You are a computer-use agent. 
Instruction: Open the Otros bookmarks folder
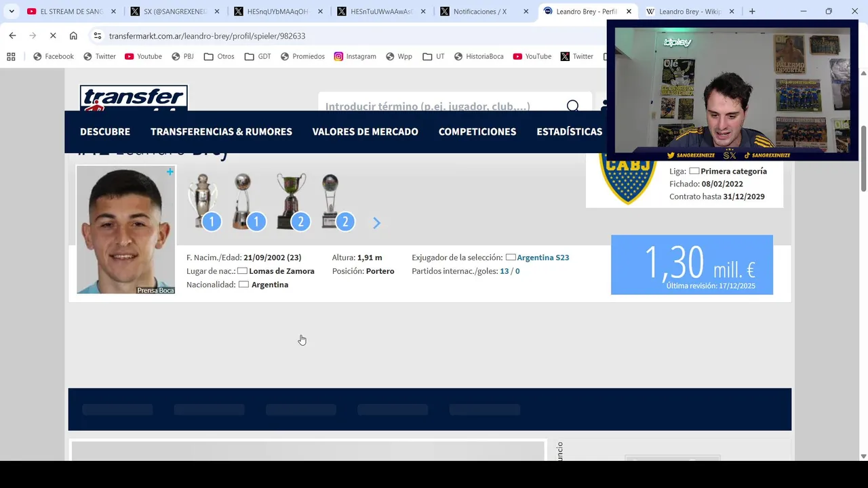point(219,56)
